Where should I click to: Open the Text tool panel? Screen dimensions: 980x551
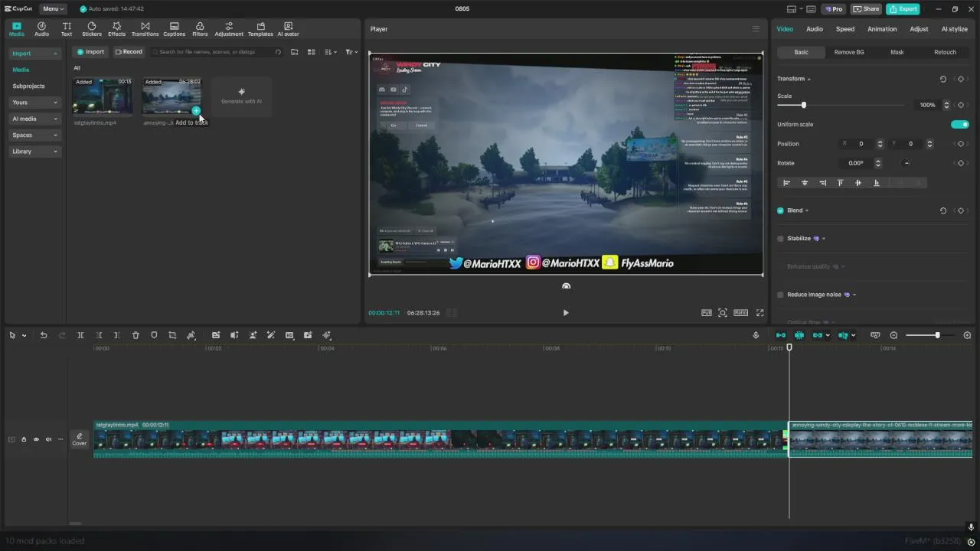(67, 29)
